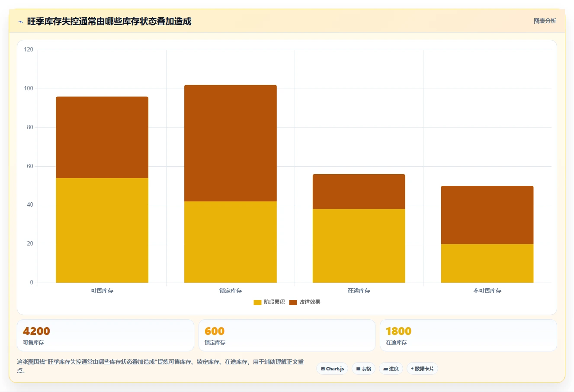574x392 pixels.
Task: Click the yellow 阶段累积 legend color box
Action: [x=257, y=302]
